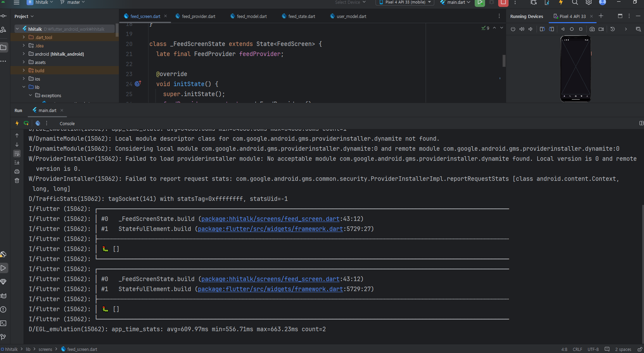Clear console with trash icon
Viewport: 644px width, 353px height.
click(x=17, y=180)
